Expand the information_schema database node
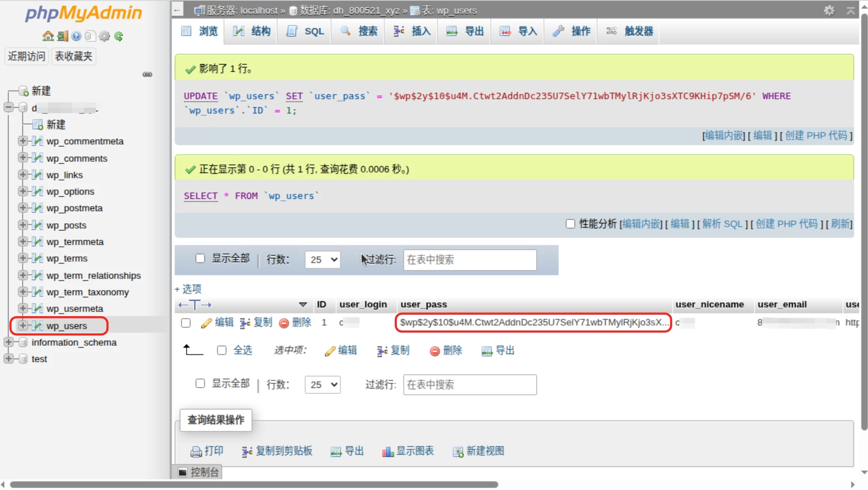Viewport: 868px width, 490px height. click(8, 342)
